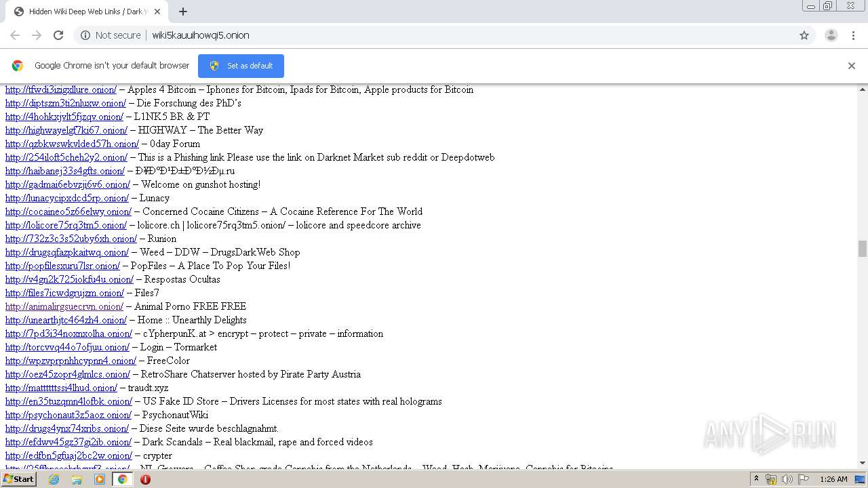Switch to the Chrome taskbar button
This screenshot has height=488, width=868.
point(122,479)
